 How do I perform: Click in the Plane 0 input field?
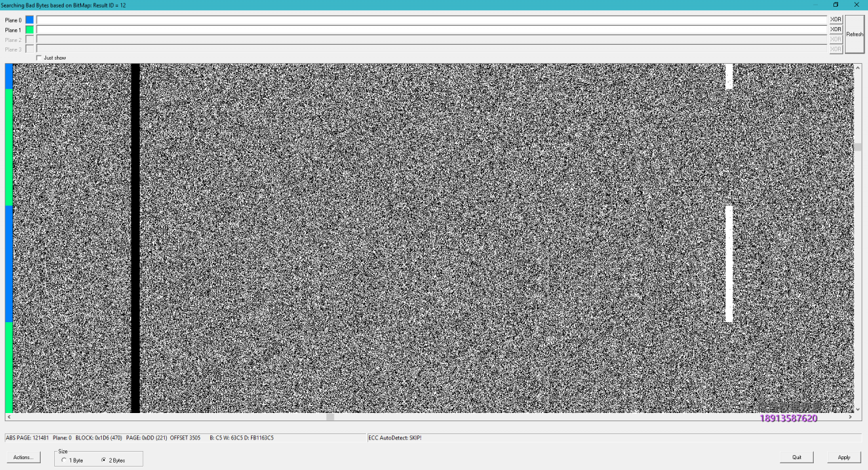click(x=431, y=20)
